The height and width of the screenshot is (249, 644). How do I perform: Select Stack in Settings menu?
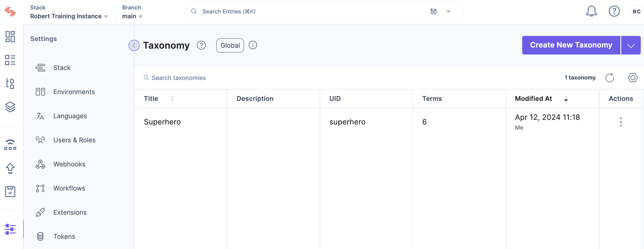(62, 68)
